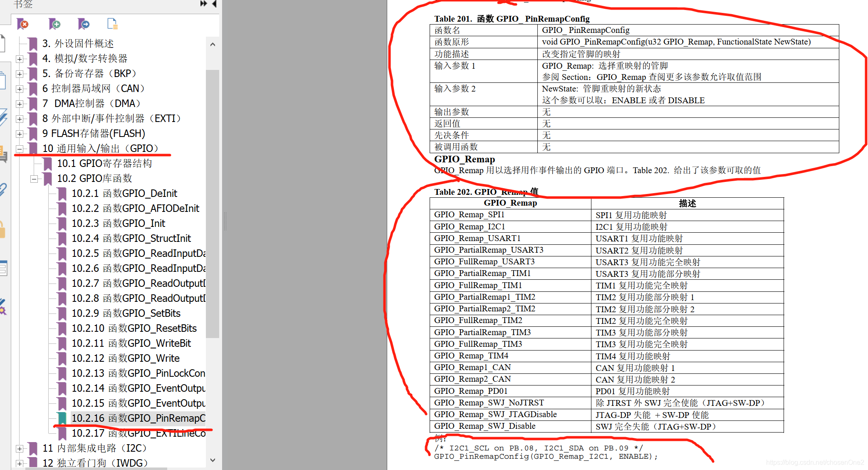Go to 10.2.12 函数GPIO_Write bookmark
The image size is (868, 470).
(x=126, y=358)
